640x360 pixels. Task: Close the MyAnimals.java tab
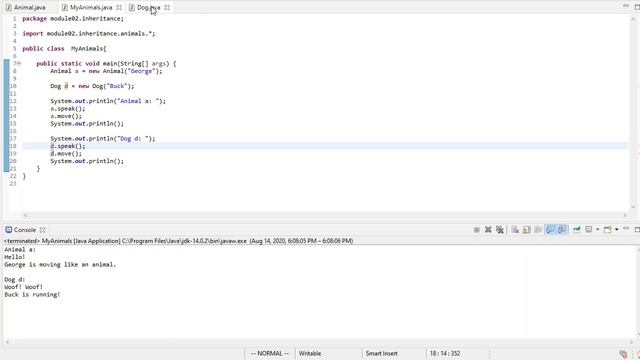pos(119,7)
